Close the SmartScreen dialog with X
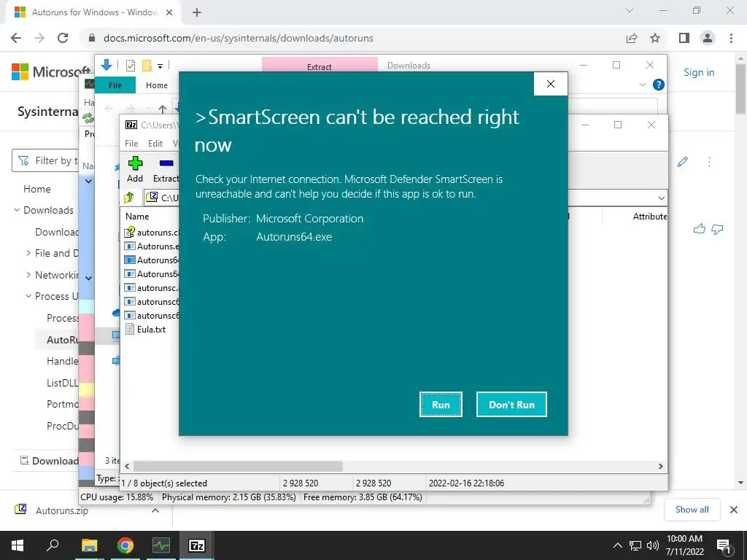 point(551,84)
